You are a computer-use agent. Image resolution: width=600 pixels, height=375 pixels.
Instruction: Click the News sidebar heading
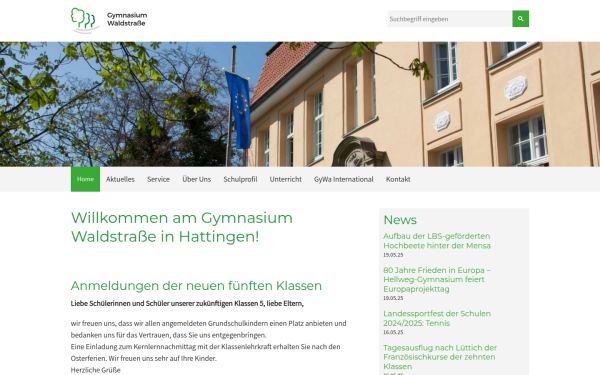pos(400,220)
